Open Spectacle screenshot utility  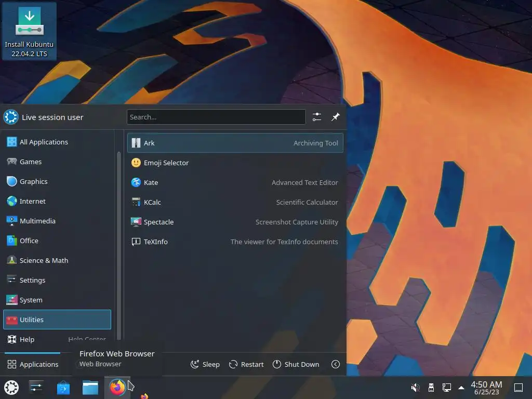tap(235, 221)
